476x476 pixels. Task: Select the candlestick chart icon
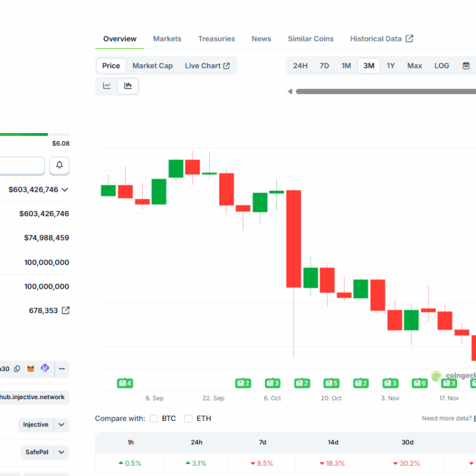click(128, 86)
